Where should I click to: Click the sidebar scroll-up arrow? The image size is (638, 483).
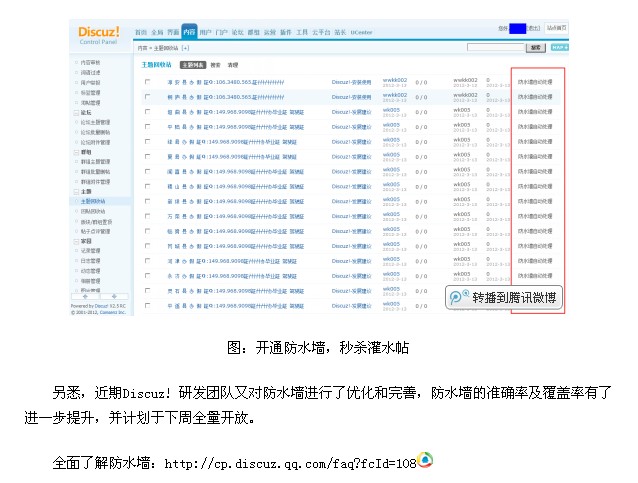(x=85, y=297)
